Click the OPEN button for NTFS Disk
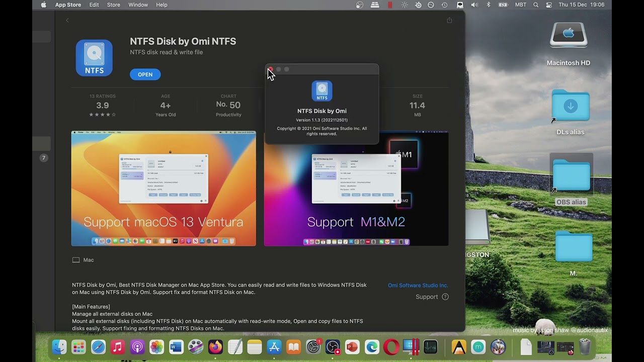The image size is (644, 362). (x=145, y=74)
